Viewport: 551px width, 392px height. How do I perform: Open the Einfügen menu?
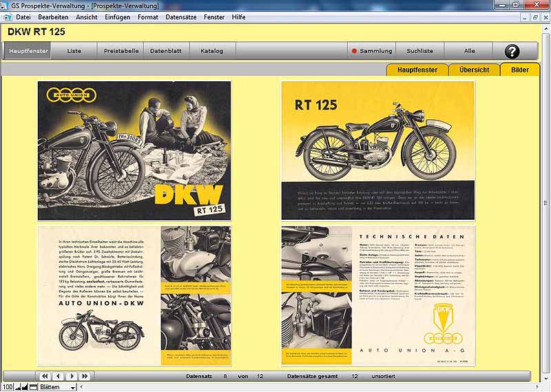pos(117,17)
